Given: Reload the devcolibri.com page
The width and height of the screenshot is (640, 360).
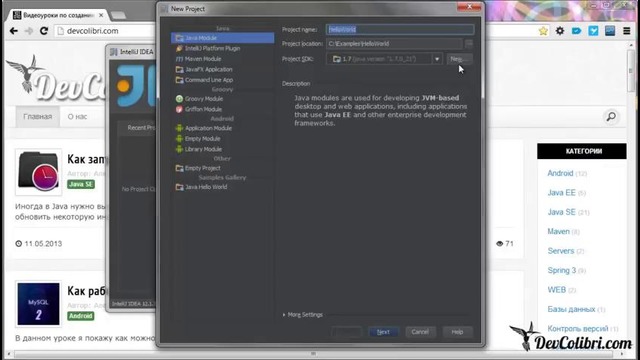Looking at the screenshot, I should point(44,31).
